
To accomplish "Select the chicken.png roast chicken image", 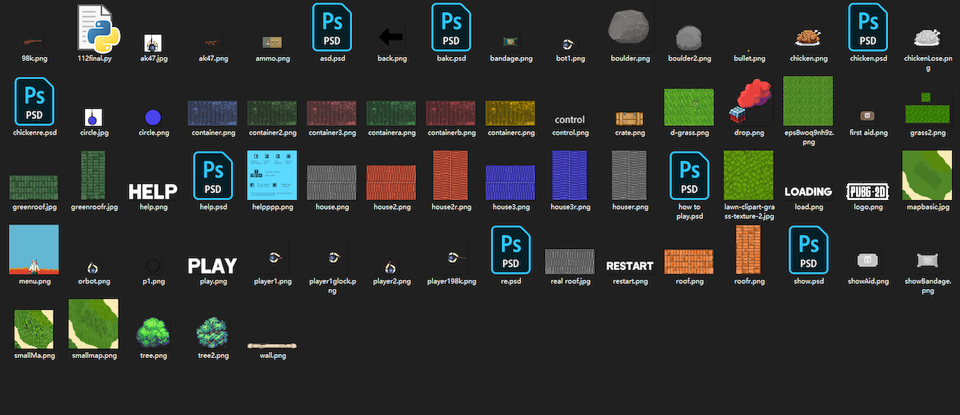I will [x=808, y=39].
